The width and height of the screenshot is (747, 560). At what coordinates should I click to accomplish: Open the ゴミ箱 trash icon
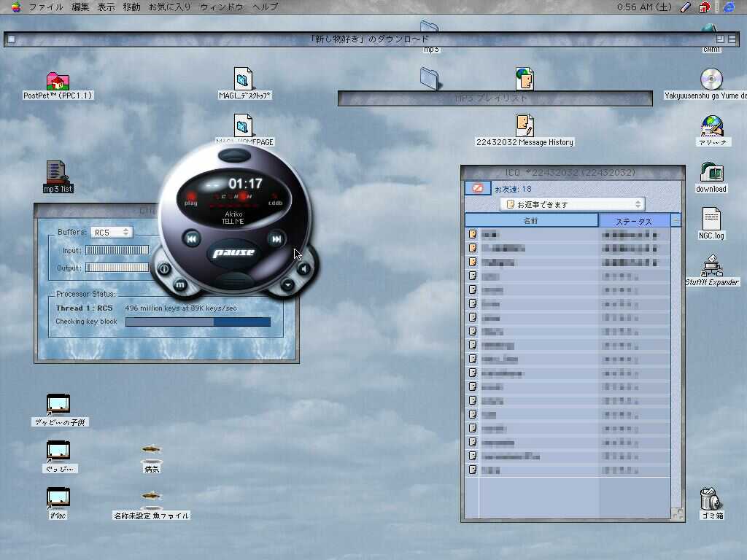click(x=711, y=499)
